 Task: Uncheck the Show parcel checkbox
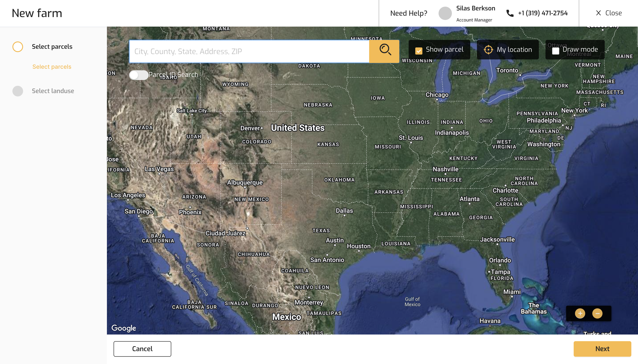click(418, 51)
